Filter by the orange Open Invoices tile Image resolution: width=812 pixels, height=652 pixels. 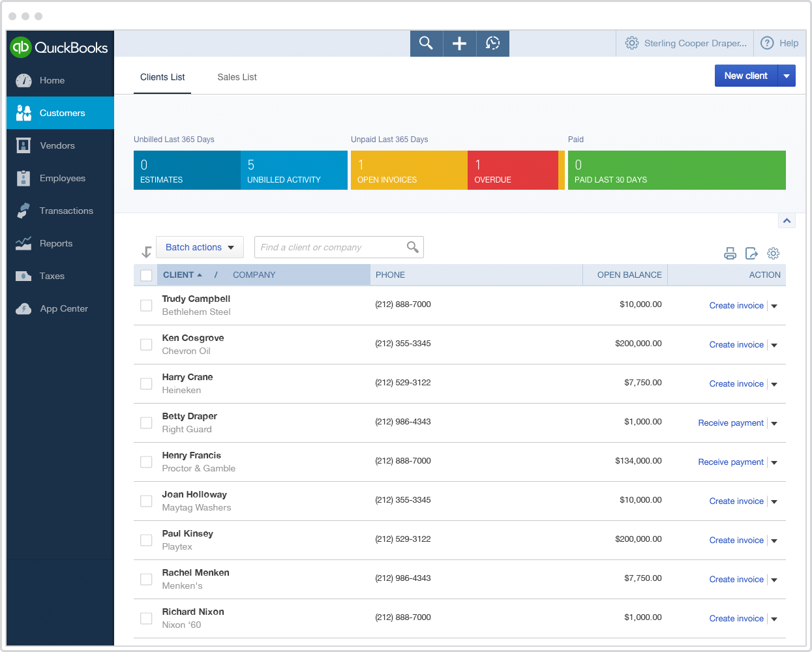[409, 170]
